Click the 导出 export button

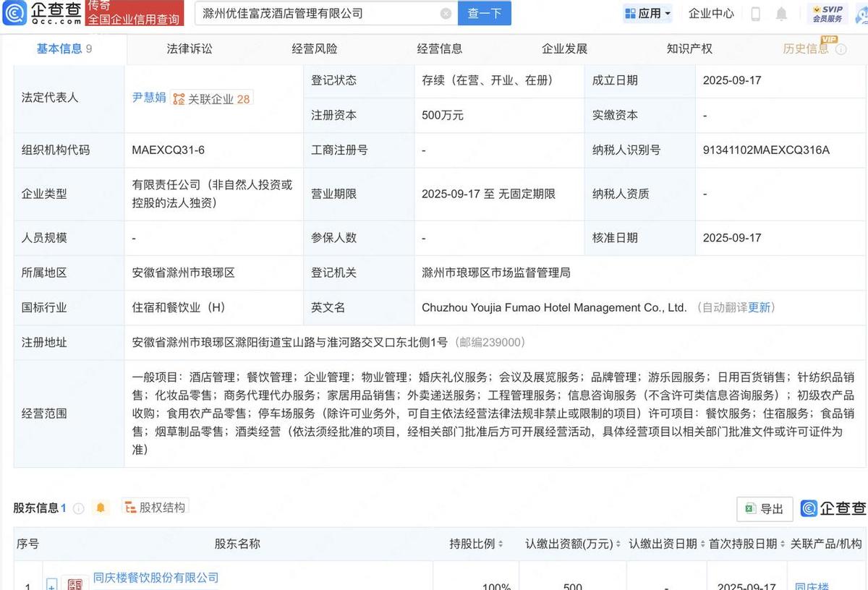pos(765,509)
